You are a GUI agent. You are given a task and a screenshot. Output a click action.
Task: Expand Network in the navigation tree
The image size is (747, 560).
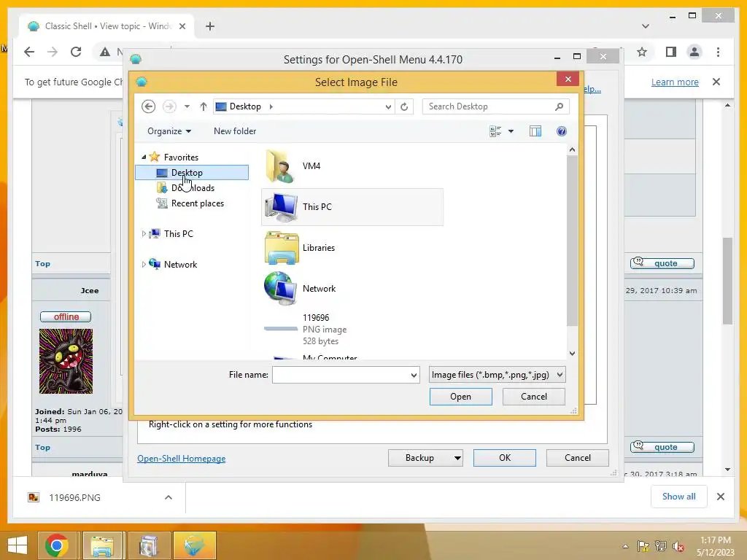pos(144,264)
